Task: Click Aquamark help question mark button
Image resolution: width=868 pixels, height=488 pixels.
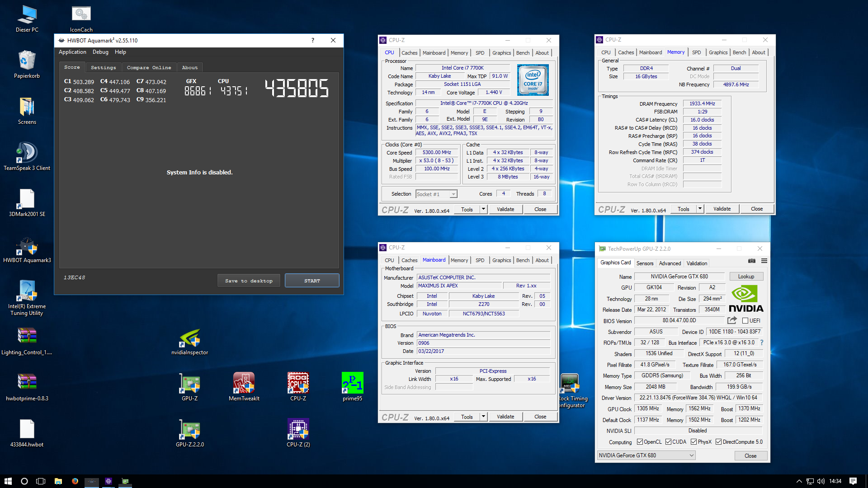Action: 312,40
